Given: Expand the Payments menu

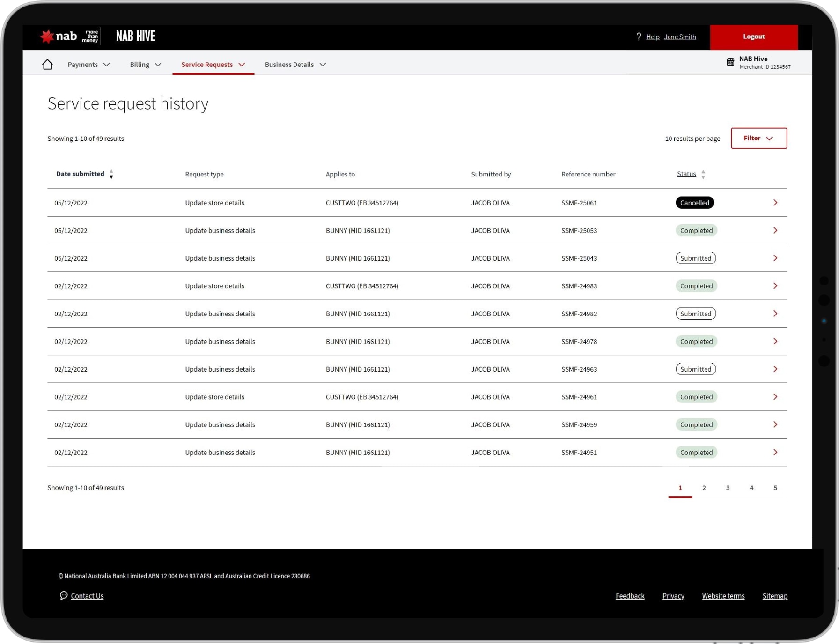Looking at the screenshot, I should click(x=88, y=65).
